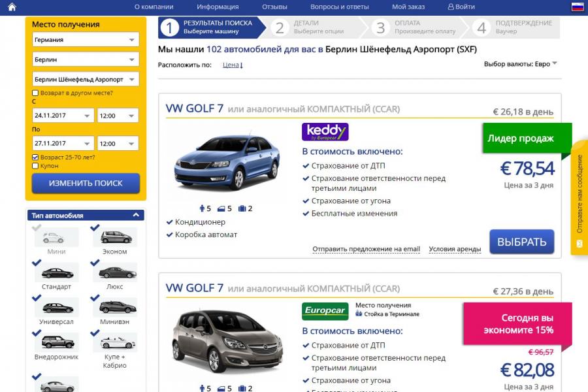588x392 pixels.
Task: Enable the Купон checkbox
Action: (x=35, y=166)
